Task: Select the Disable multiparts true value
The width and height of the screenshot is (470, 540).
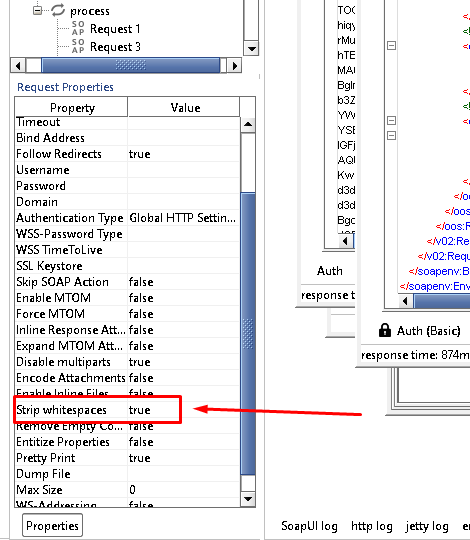Action: (x=139, y=362)
